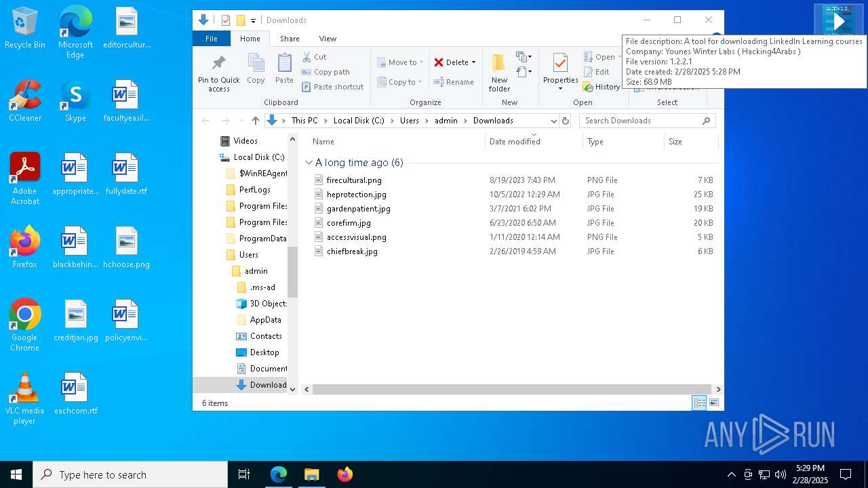Switch to the Share ribbon tab
This screenshot has height=488, width=868.
pyautogui.click(x=290, y=39)
